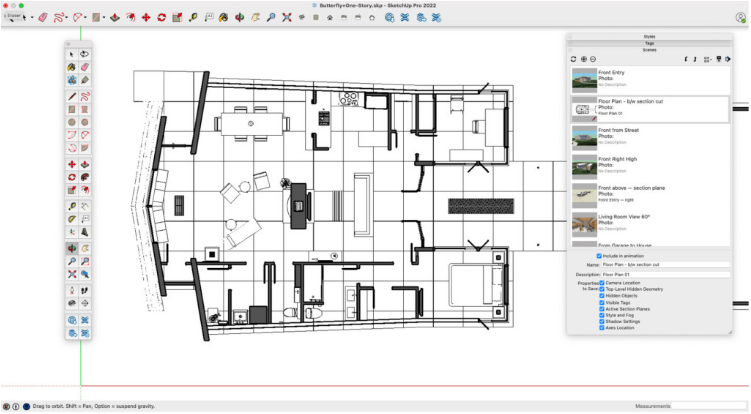Open the Styles panel tab
Screen dimensions: 751x414
point(649,37)
